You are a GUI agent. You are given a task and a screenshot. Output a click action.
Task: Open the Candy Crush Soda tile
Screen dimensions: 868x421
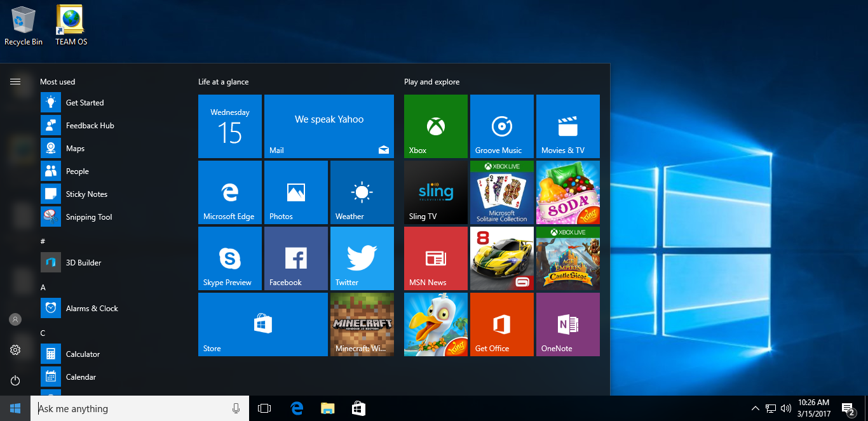point(568,192)
